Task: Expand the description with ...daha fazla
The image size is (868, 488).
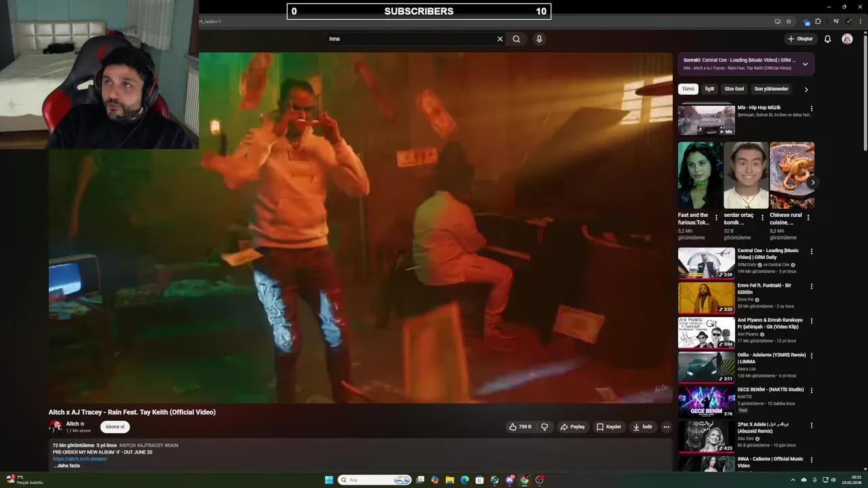Action: (x=66, y=466)
